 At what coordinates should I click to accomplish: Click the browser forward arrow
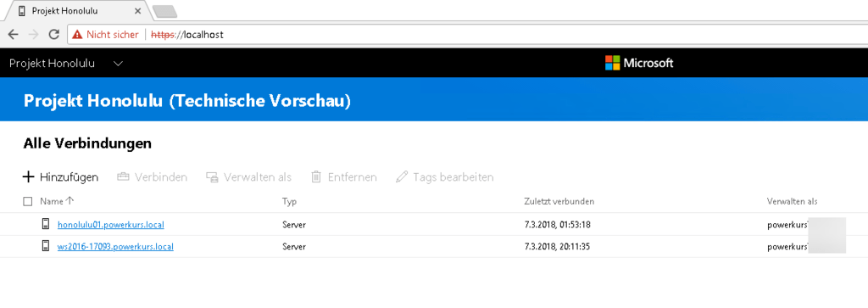tap(33, 34)
